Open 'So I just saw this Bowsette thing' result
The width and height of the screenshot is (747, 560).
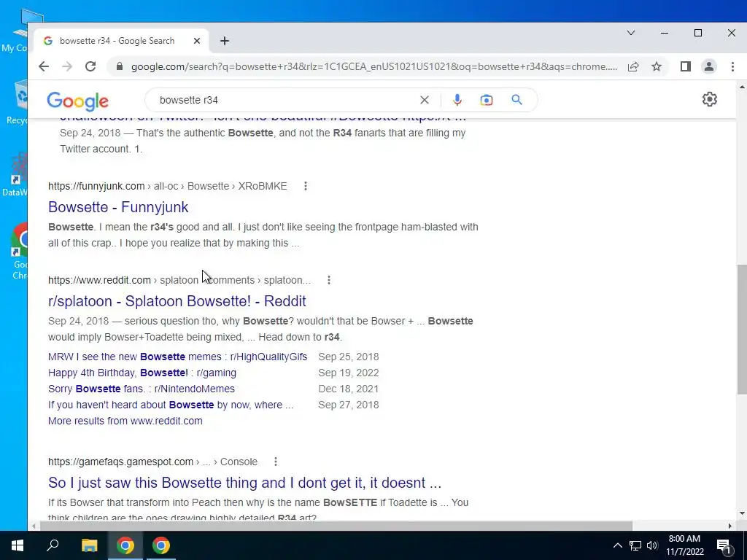click(244, 483)
